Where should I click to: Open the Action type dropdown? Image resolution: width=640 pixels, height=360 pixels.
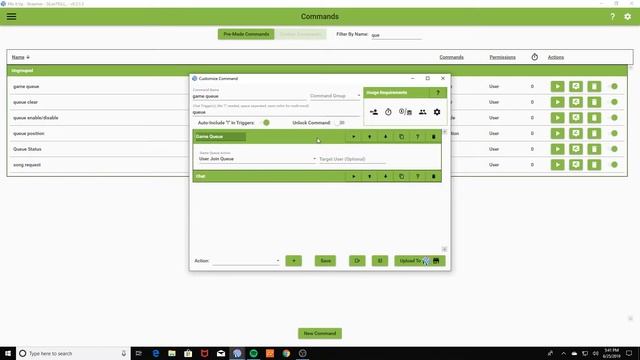pos(246,261)
